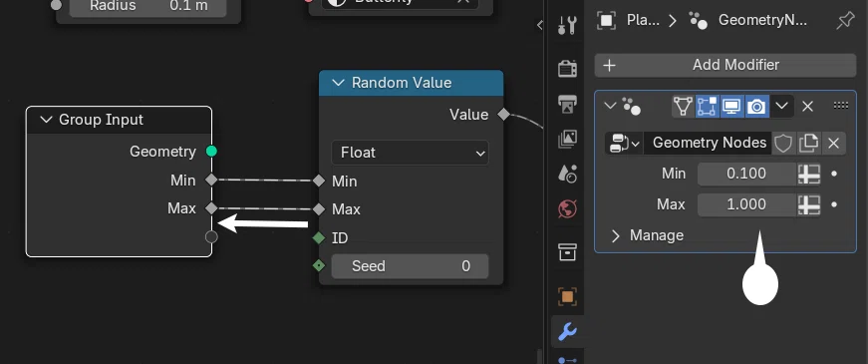Image resolution: width=868 pixels, height=364 pixels.
Task: Open the View Layer properties tab
Action: pos(567,139)
